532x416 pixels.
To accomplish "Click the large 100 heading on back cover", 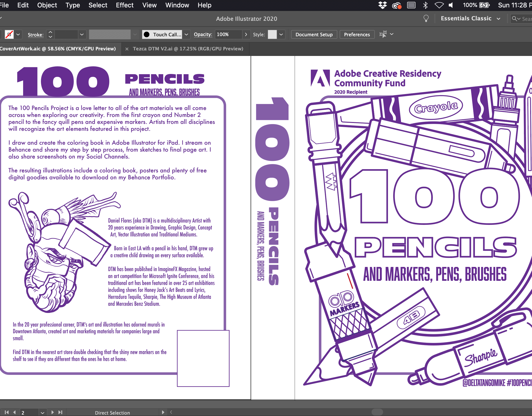I will pos(63,81).
